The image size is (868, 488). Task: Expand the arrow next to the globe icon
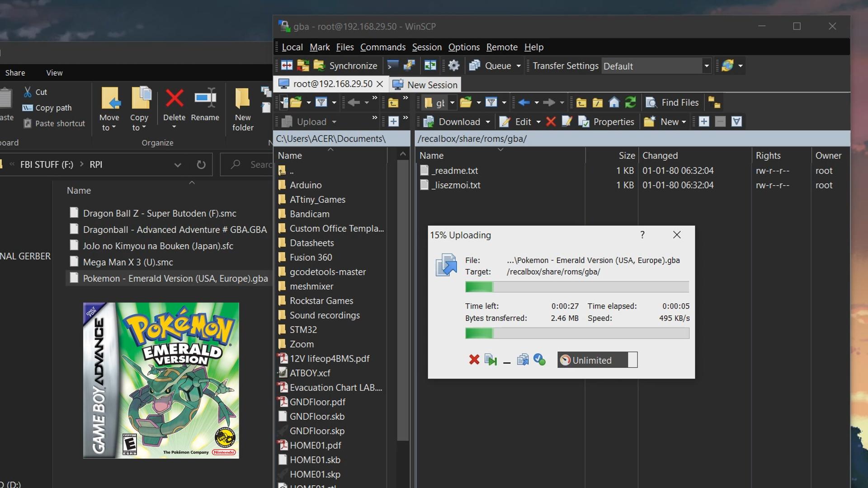tap(741, 66)
